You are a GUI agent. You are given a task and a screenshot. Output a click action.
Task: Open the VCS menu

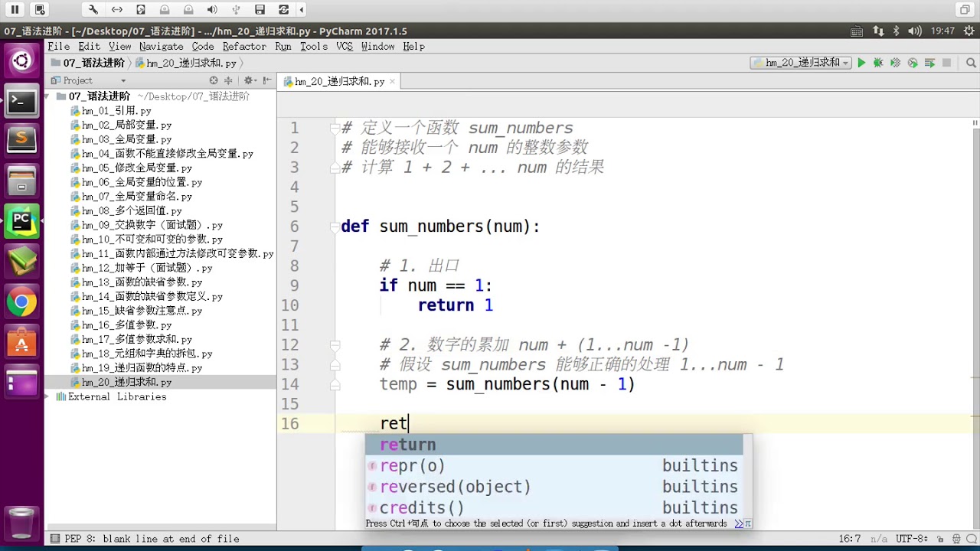345,47
